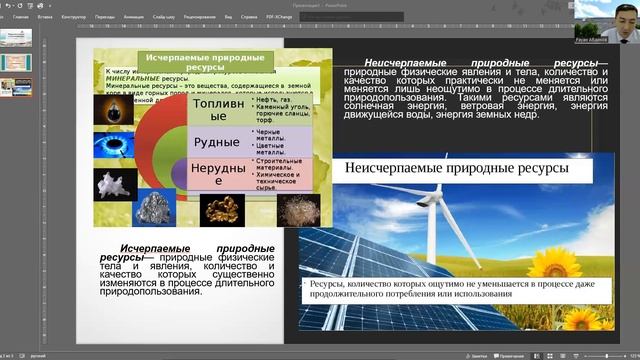
Task: Open the Главная ribbon tab
Action: [x=20, y=17]
